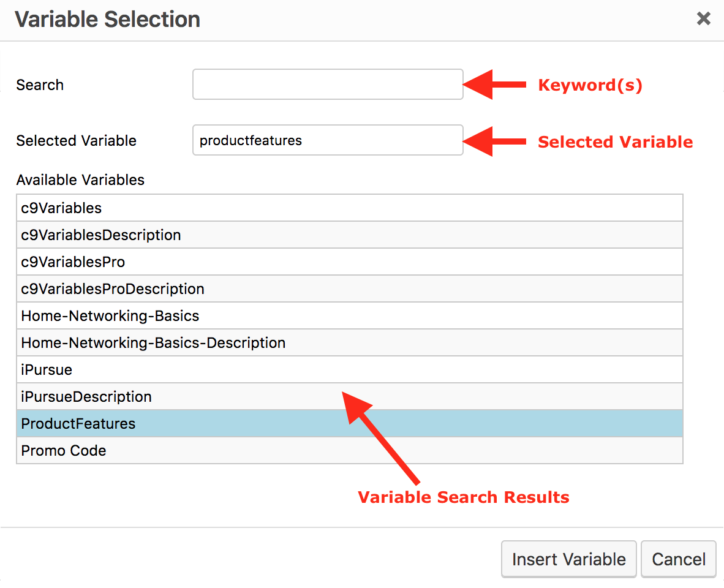
Task: Pick the iPursue variable
Action: [47, 370]
